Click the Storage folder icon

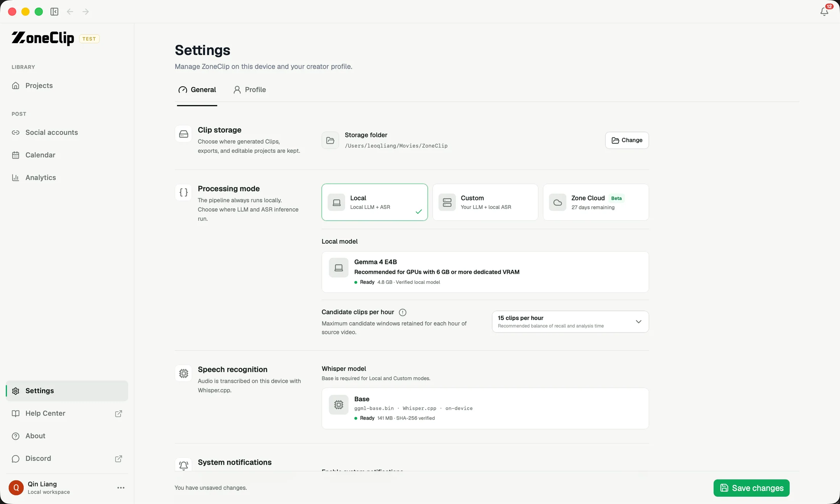tap(330, 141)
